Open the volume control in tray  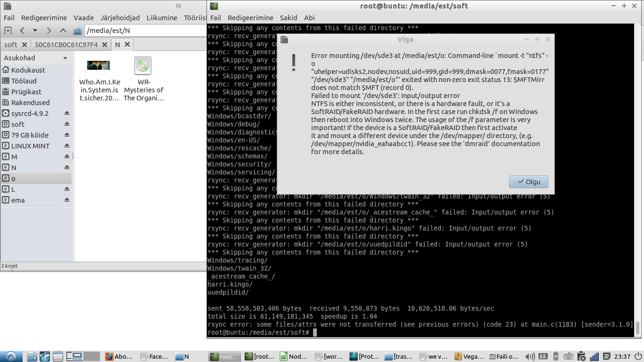530,357
